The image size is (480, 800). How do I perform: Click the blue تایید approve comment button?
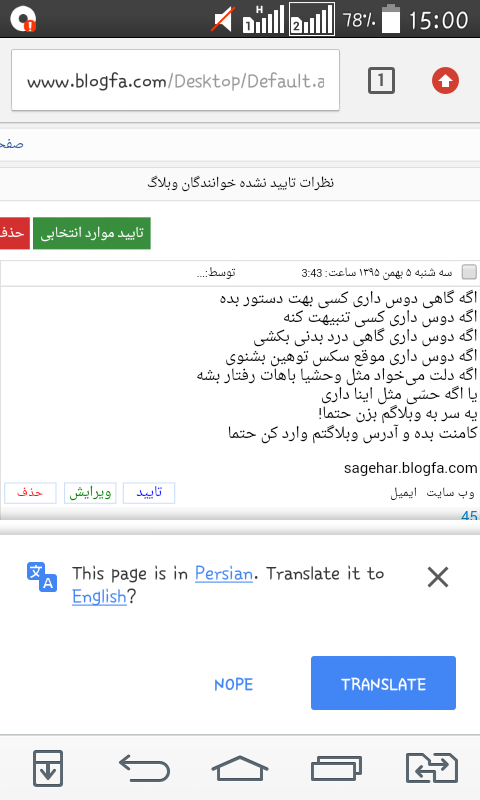149,493
